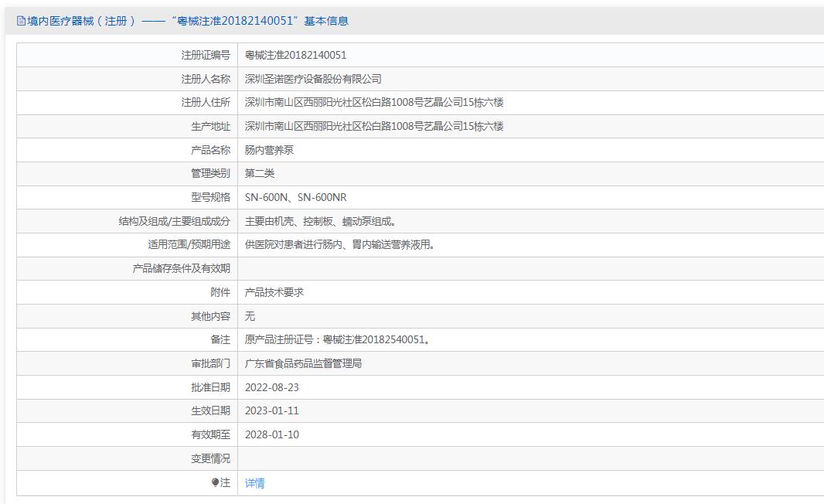Viewport: 824px width, 504px height.
Task: Click effective date 2023-01-11
Action: pos(271,411)
